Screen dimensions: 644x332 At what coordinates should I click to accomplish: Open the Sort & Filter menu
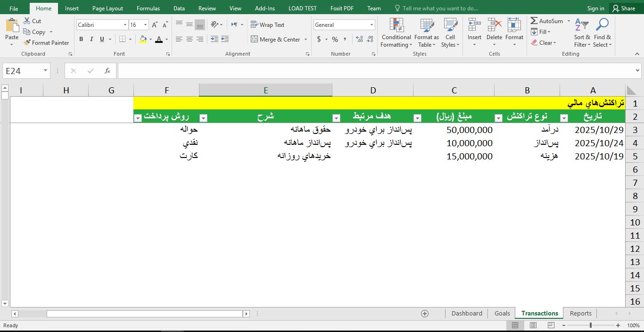pyautogui.click(x=582, y=33)
